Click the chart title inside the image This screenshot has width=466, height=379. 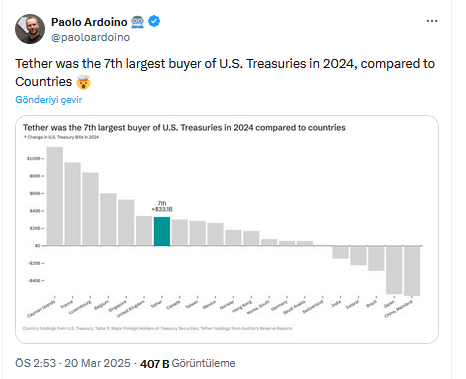(x=184, y=128)
